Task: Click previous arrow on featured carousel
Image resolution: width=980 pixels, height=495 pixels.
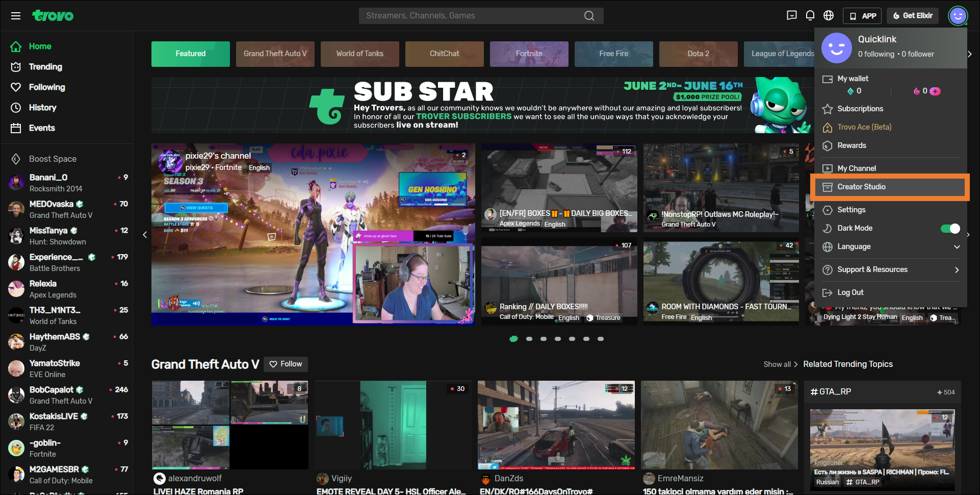Action: click(x=145, y=235)
